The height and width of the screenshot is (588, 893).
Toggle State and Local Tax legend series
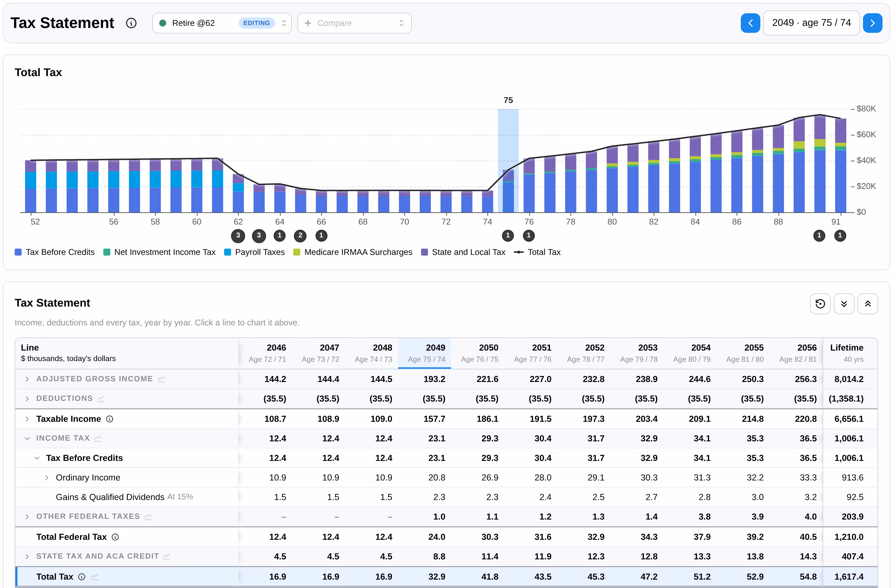click(463, 252)
